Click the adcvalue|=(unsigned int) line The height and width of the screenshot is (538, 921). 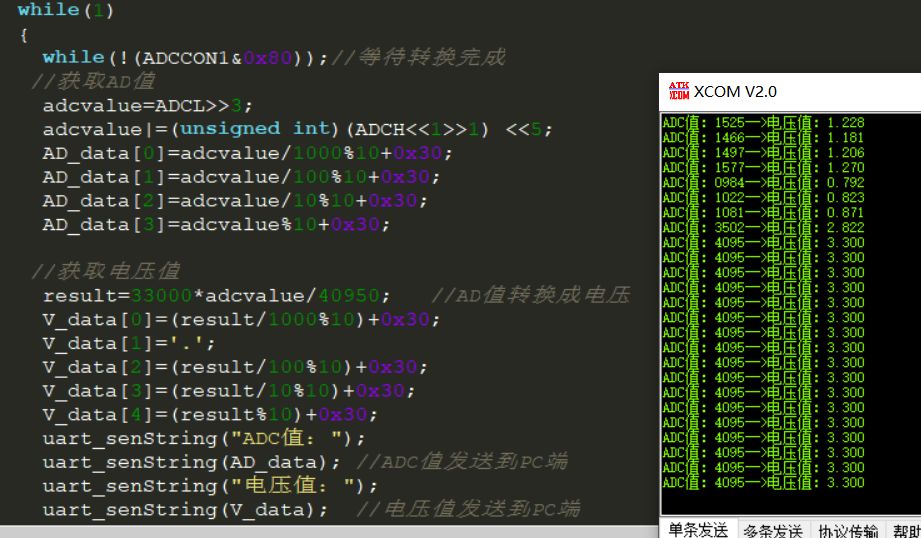point(297,129)
